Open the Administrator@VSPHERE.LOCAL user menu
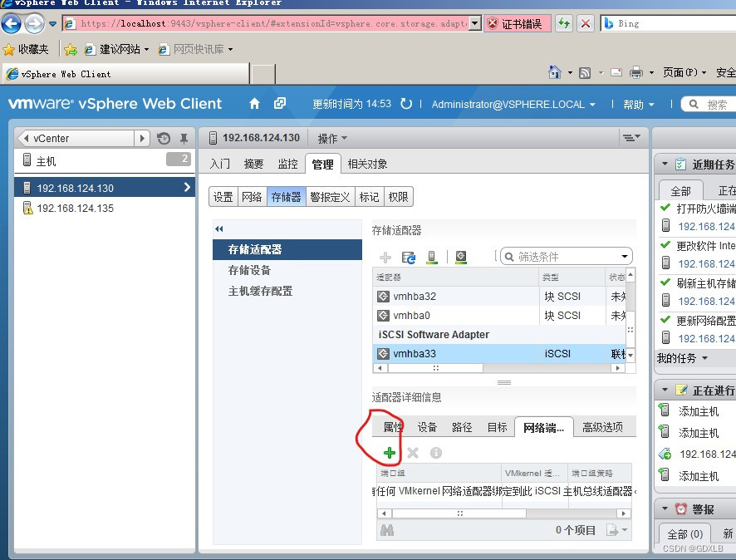The width and height of the screenshot is (736, 560). tap(513, 104)
